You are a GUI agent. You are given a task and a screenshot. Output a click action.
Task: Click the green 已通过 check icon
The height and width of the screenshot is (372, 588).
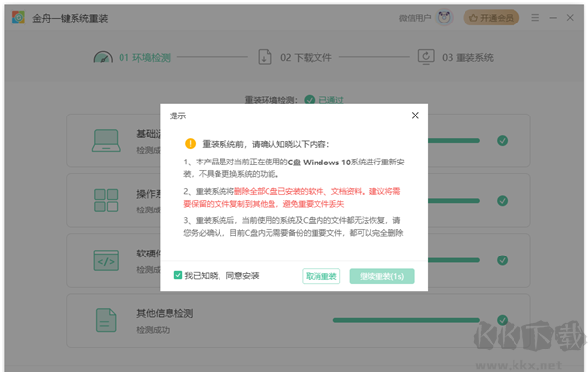(310, 100)
